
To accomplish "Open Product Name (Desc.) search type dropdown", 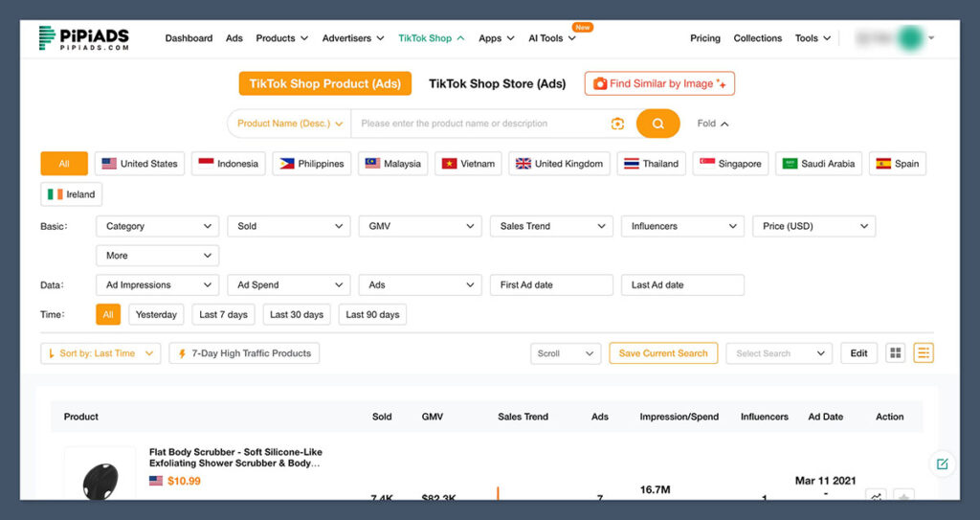I will pos(289,124).
